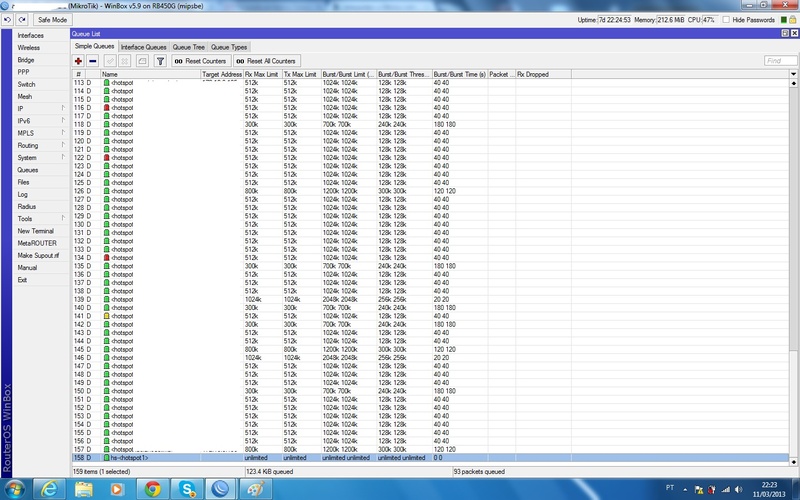Open New Terminal from sidebar
Screen dimensions: 800x500
pos(36,231)
